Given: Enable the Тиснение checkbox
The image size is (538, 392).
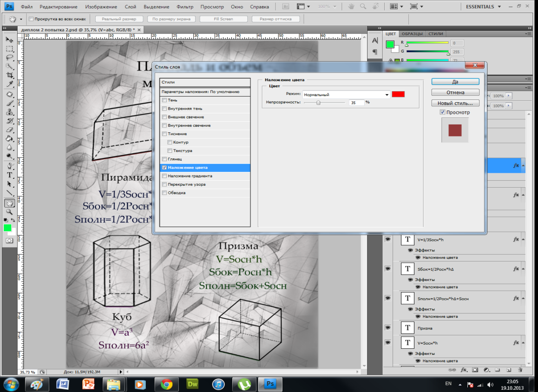Looking at the screenshot, I should tap(164, 134).
